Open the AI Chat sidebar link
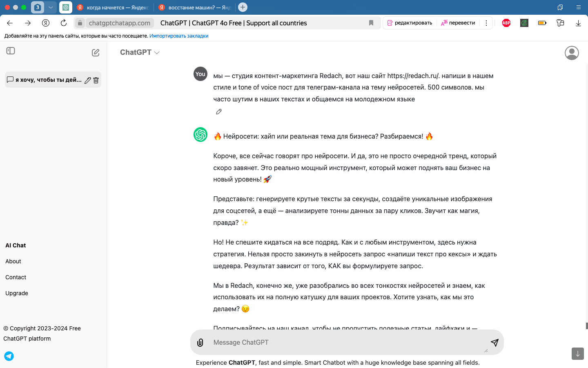This screenshot has width=588, height=368. pyautogui.click(x=16, y=245)
